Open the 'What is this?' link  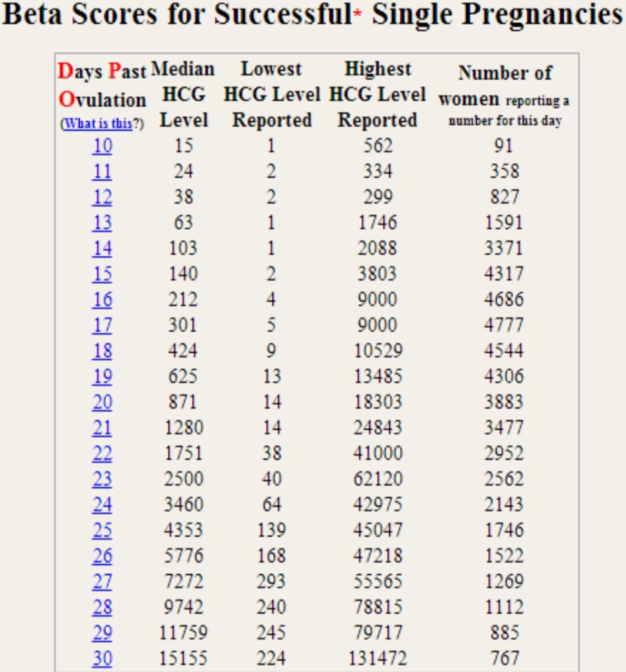point(100,124)
